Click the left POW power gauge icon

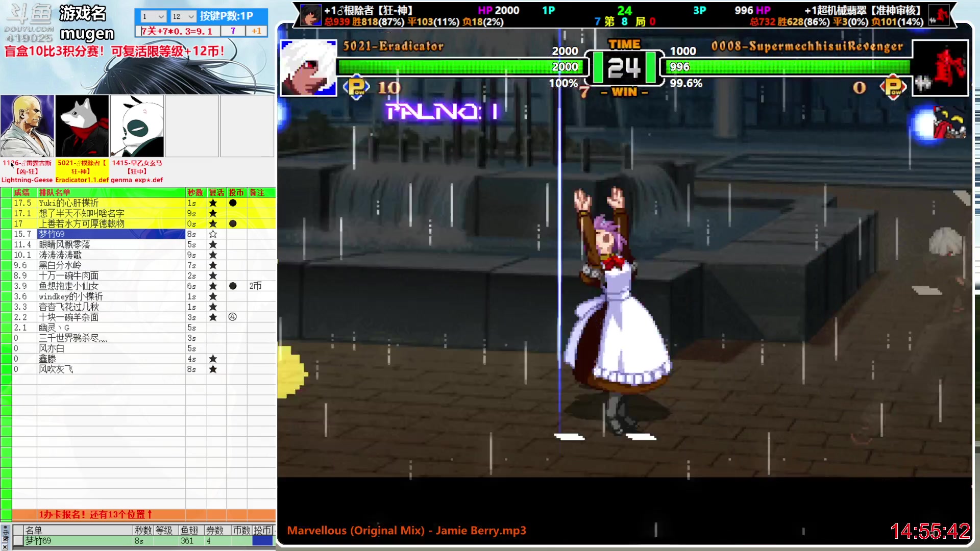tap(356, 87)
